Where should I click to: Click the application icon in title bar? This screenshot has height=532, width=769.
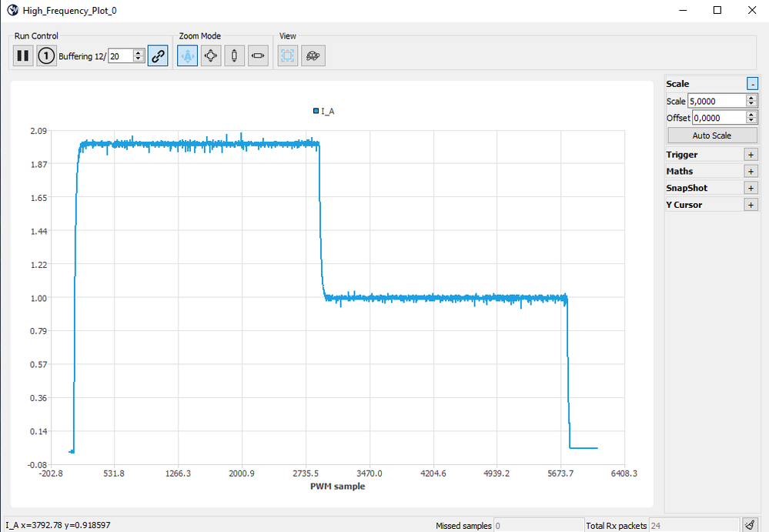click(13, 10)
